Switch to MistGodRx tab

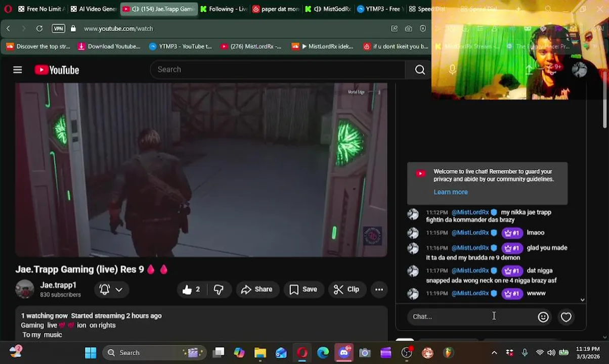pos(328,9)
